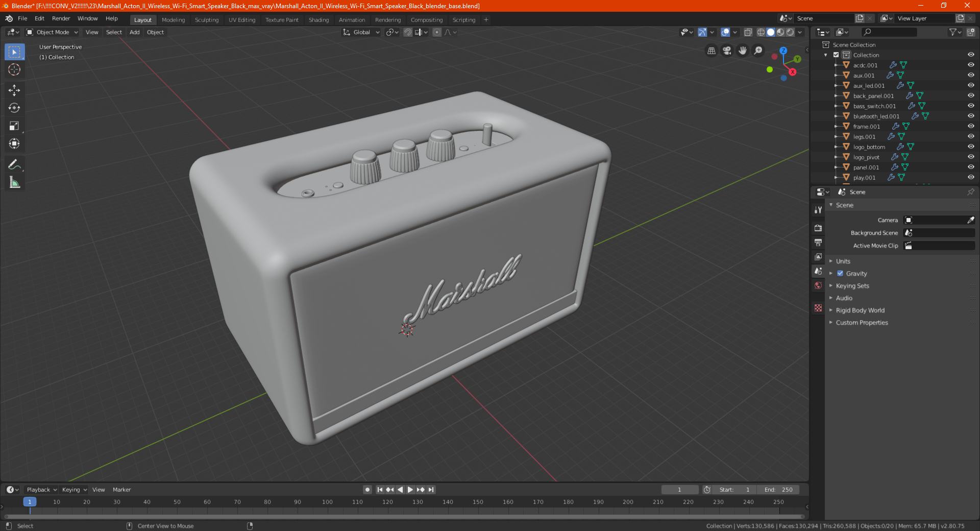980x531 pixels.
Task: Jump to the start frame
Action: [x=380, y=490]
